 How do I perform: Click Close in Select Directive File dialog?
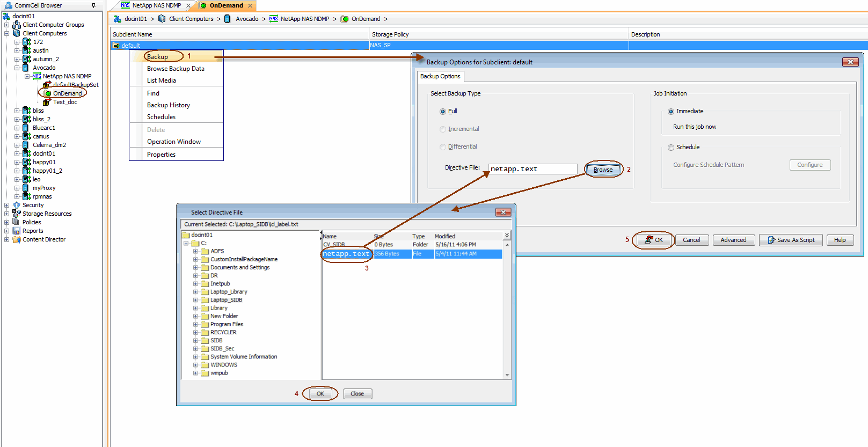click(358, 394)
